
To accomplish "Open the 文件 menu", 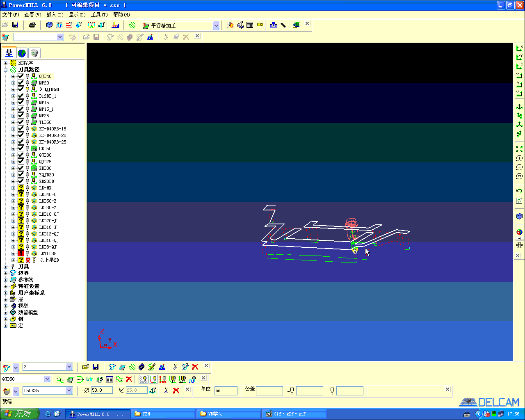I will click(10, 15).
